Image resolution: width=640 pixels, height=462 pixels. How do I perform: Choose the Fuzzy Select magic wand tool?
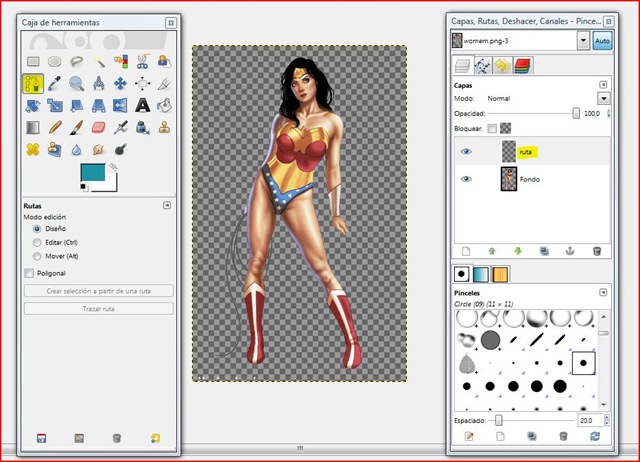100,61
